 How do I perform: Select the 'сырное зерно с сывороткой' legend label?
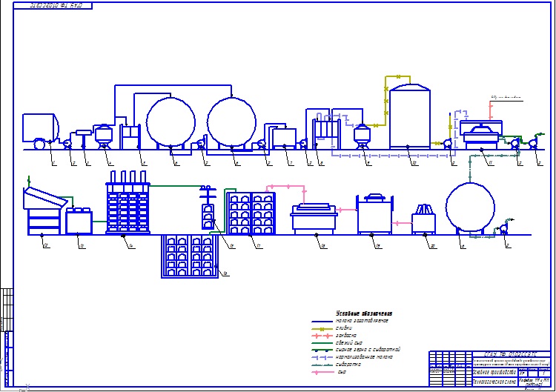point(368,350)
